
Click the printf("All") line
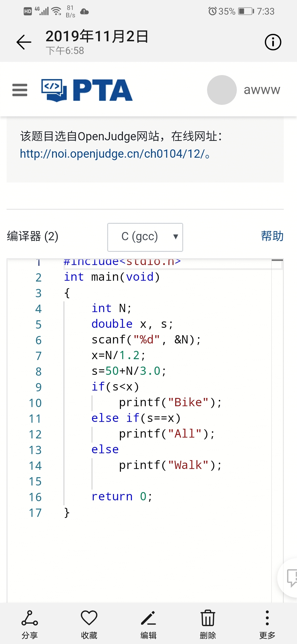point(167,434)
